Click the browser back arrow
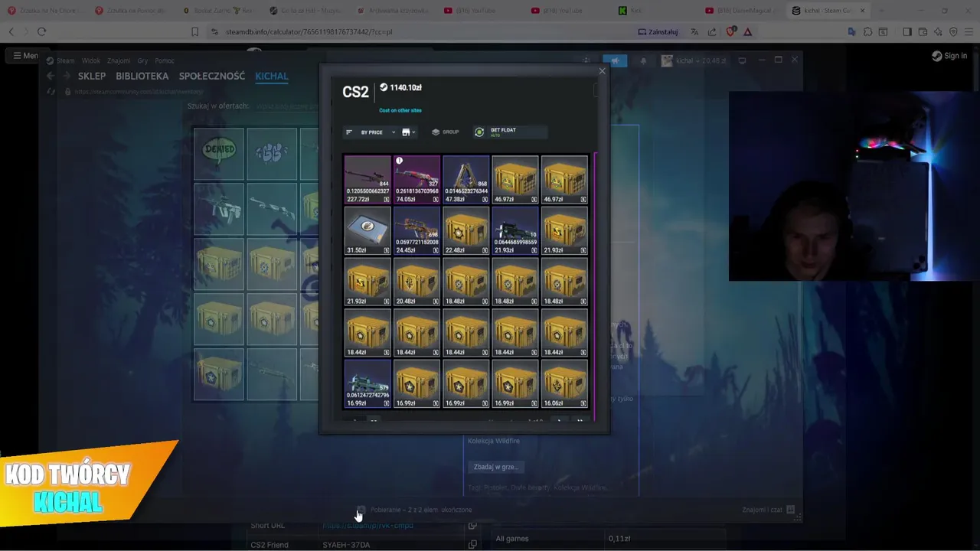980x551 pixels. coord(11,31)
